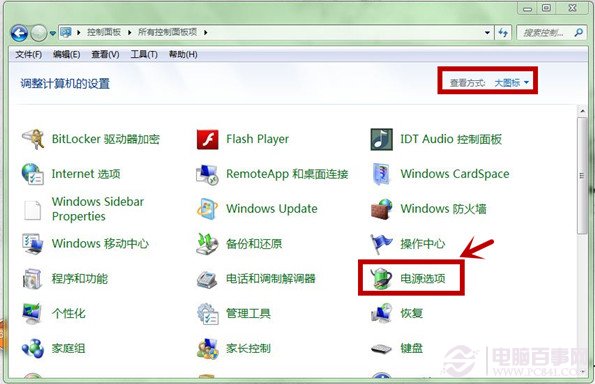Open the 键盘 text link
The image size is (595, 384).
pyautogui.click(x=412, y=348)
